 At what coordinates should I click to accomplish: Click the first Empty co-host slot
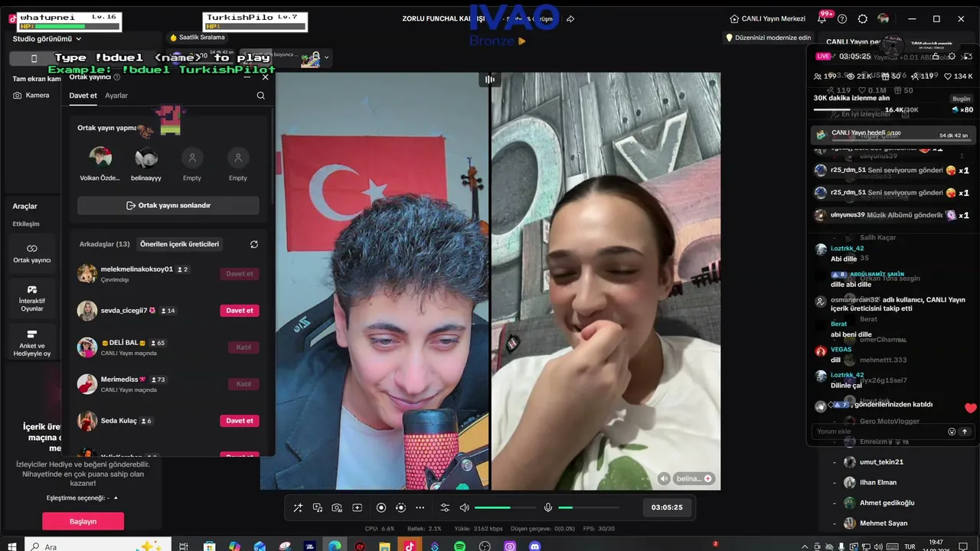click(x=192, y=158)
